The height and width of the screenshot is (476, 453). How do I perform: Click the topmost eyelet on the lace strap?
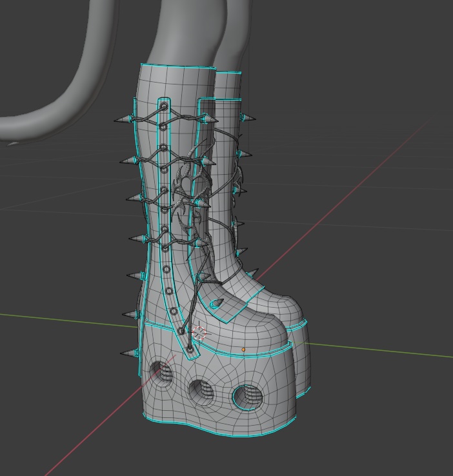(164, 106)
